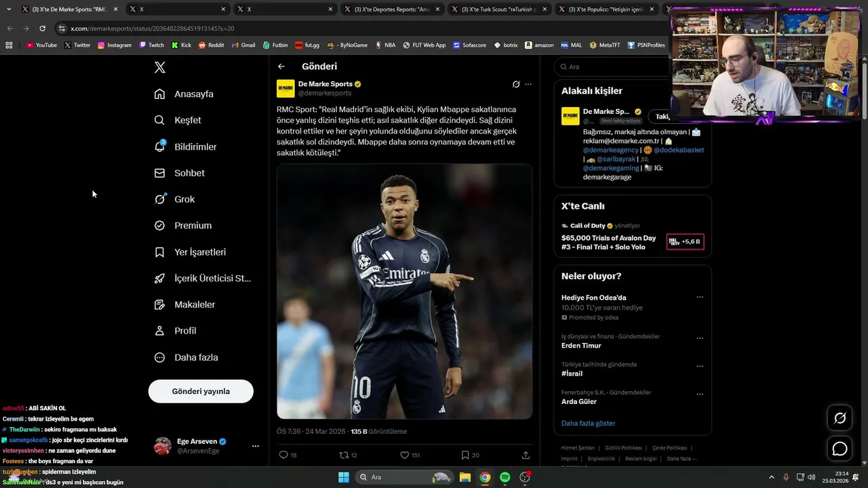Open İçerik Üreticisi studio
Image resolution: width=868 pixels, height=488 pixels.
click(x=202, y=279)
